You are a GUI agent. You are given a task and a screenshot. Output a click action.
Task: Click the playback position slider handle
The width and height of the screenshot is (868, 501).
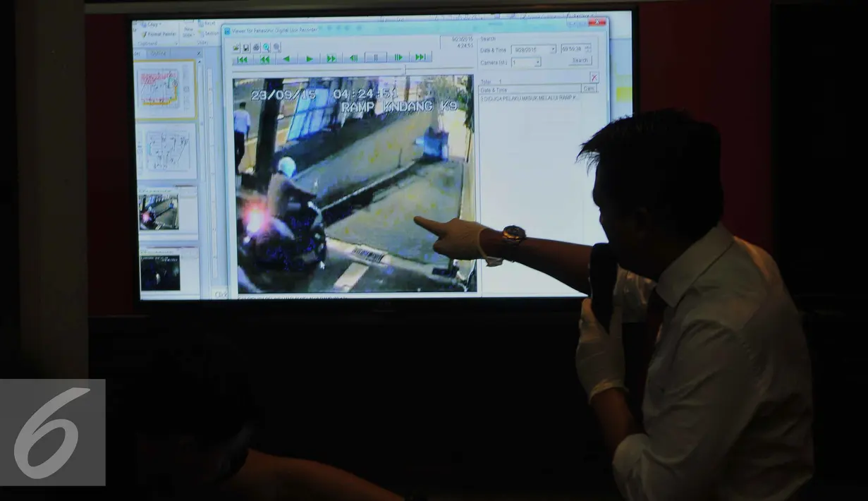point(405,69)
